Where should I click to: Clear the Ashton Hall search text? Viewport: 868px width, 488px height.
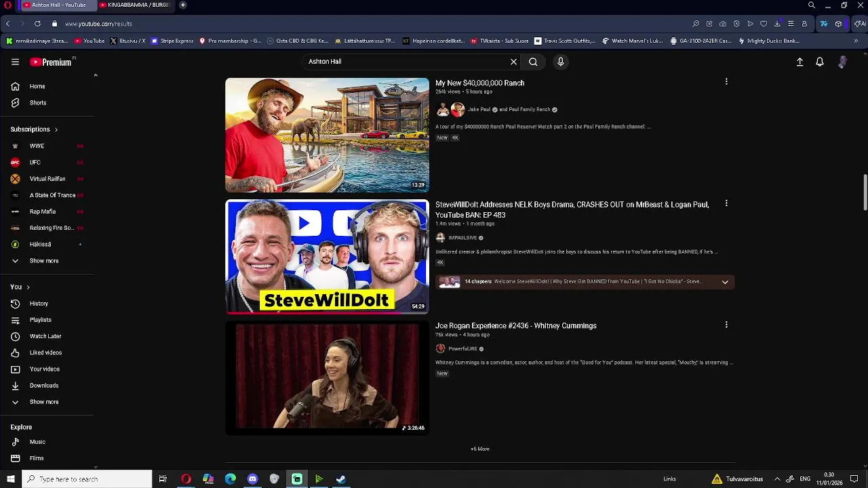(x=513, y=62)
